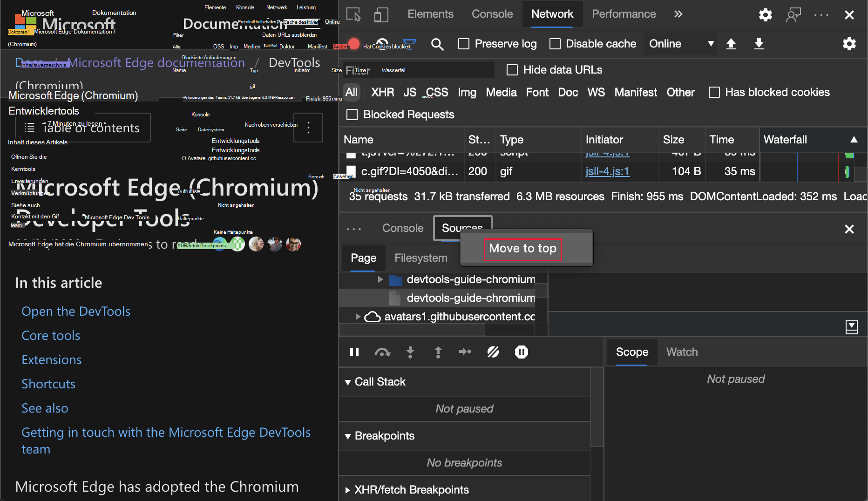Expand avatars1.githubusercontent.com tree node

tap(358, 317)
